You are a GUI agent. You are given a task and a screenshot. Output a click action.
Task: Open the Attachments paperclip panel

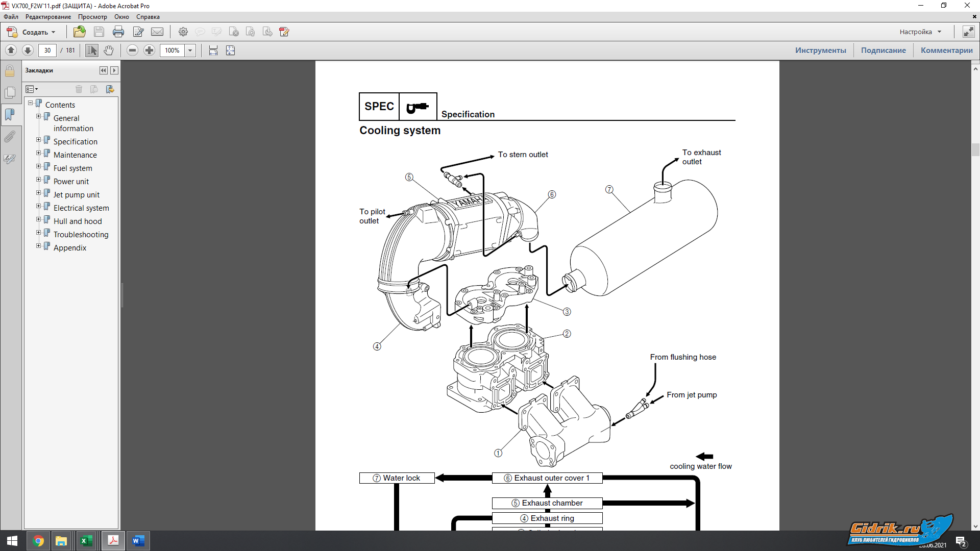click(10, 137)
